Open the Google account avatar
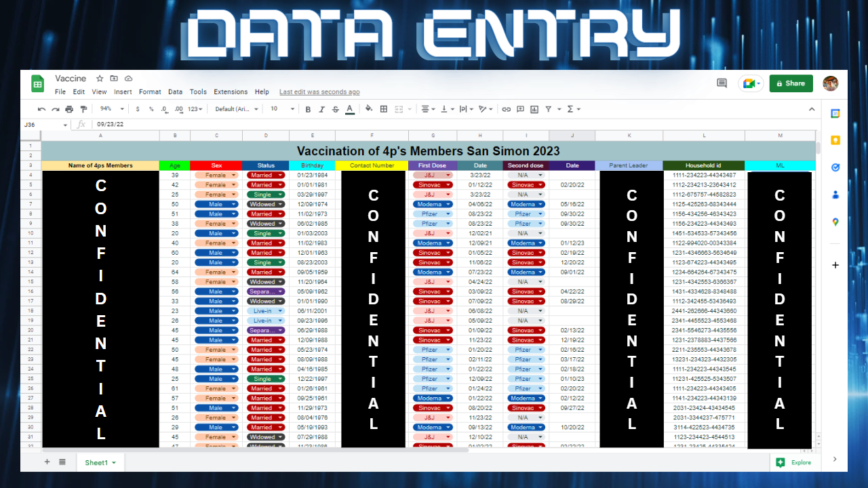Viewport: 868px width, 488px height. pyautogui.click(x=831, y=83)
